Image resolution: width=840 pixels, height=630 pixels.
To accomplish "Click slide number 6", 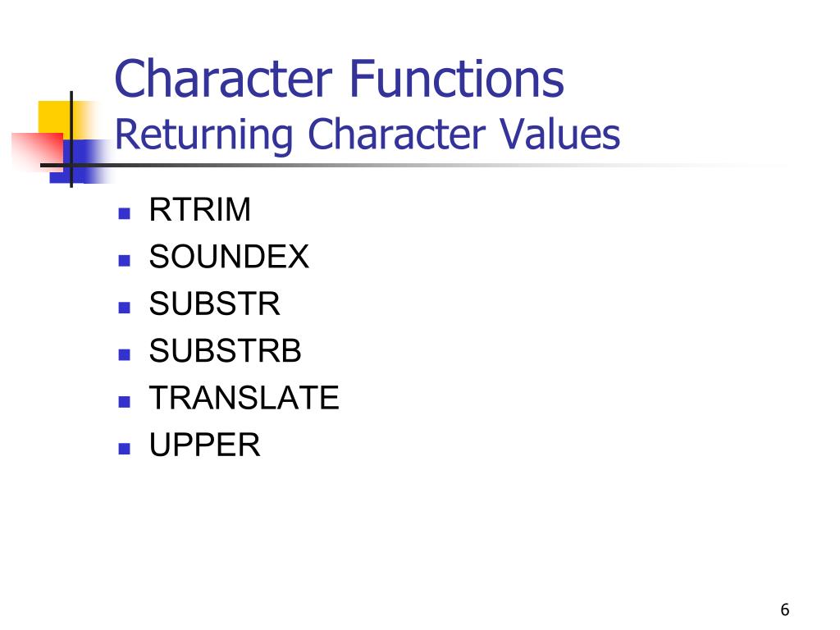I will (x=785, y=609).
